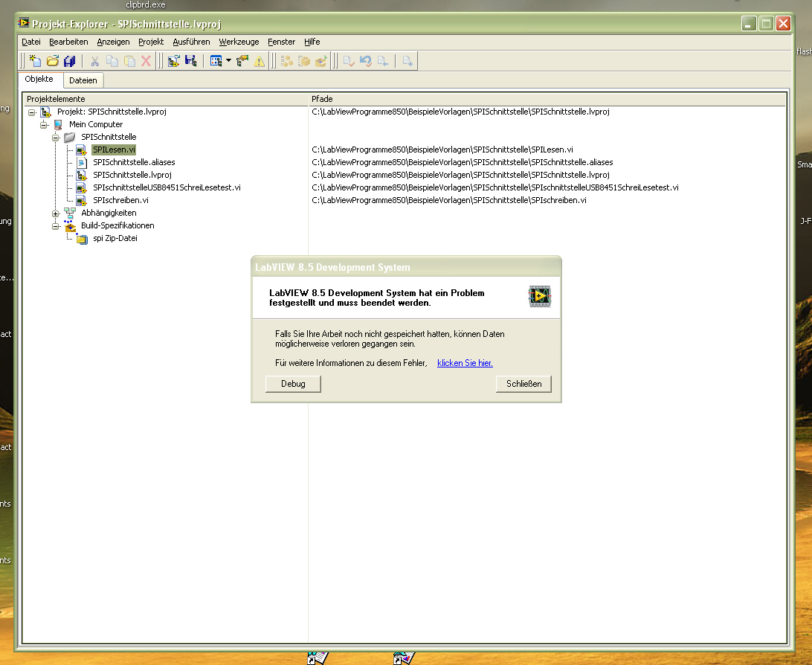This screenshot has height=665, width=812.
Task: Select SPIschreiben.vi in project tree
Action: pos(120,200)
